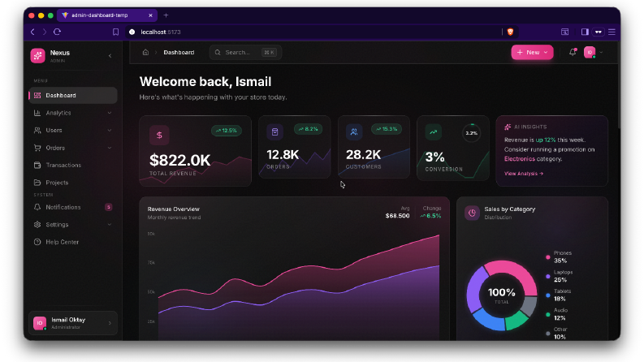Go to Transactions page
644x362 pixels.
[x=73, y=165]
